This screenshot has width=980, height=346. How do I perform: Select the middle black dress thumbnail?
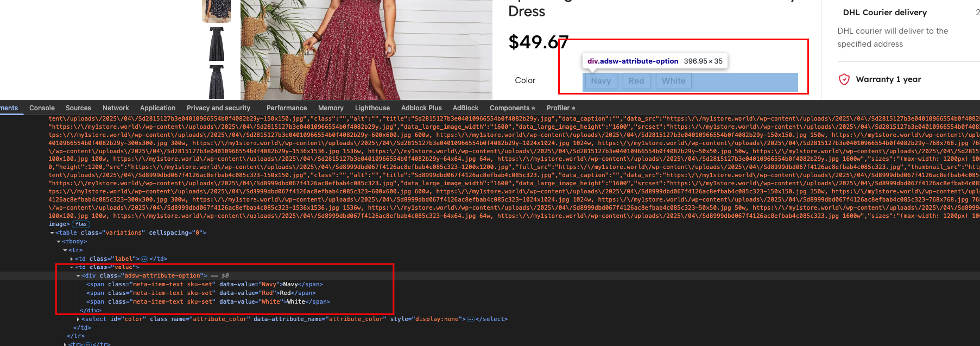coord(217,43)
